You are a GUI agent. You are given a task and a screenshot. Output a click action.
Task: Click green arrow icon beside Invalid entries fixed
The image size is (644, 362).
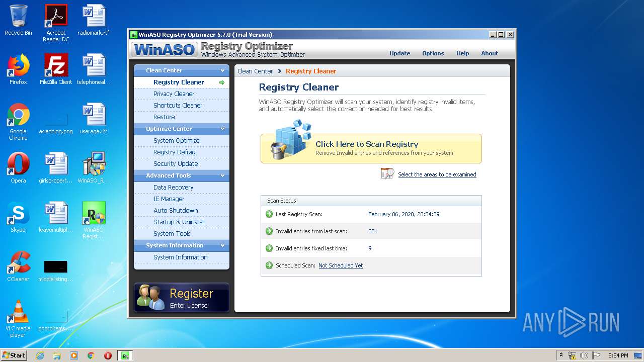(x=269, y=248)
